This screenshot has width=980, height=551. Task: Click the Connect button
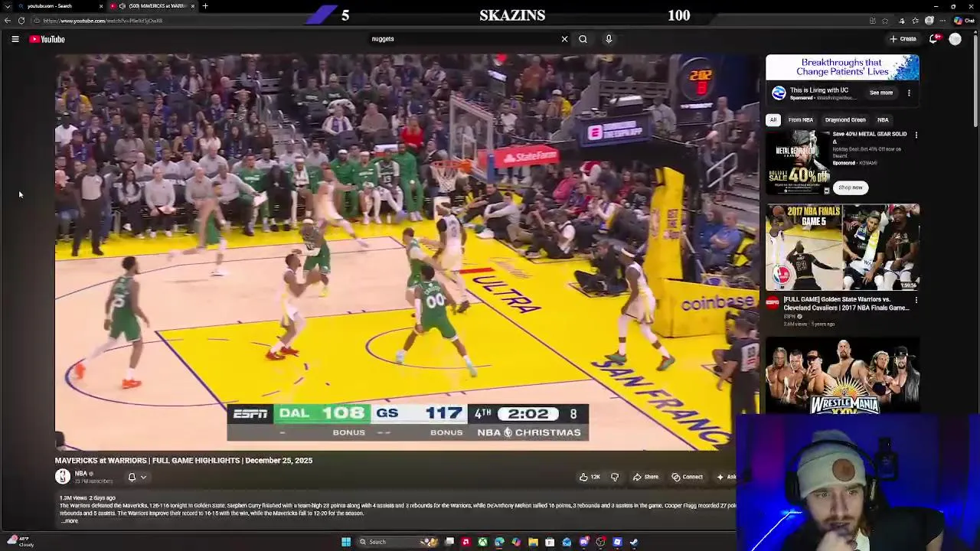688,477
